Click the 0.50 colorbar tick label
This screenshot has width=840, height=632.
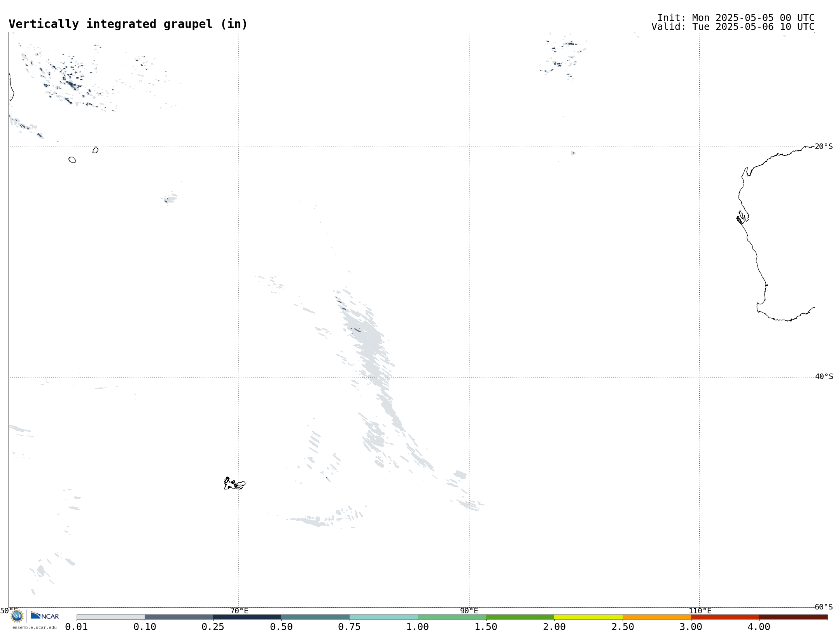(281, 627)
